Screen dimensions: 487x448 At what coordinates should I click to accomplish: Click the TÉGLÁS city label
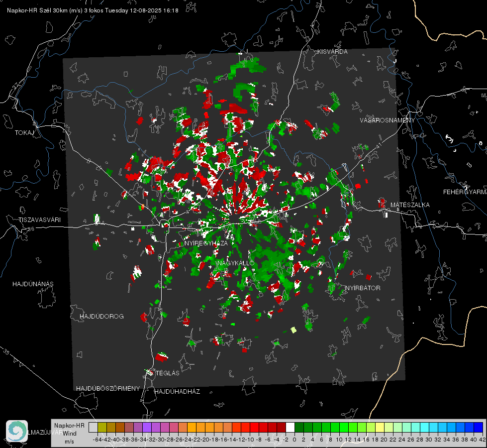coord(168,373)
